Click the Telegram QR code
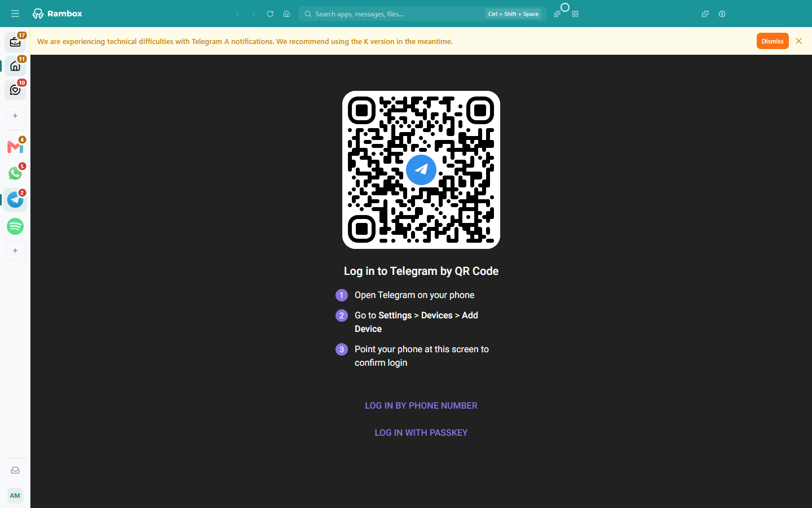This screenshot has height=508, width=812. tap(421, 170)
